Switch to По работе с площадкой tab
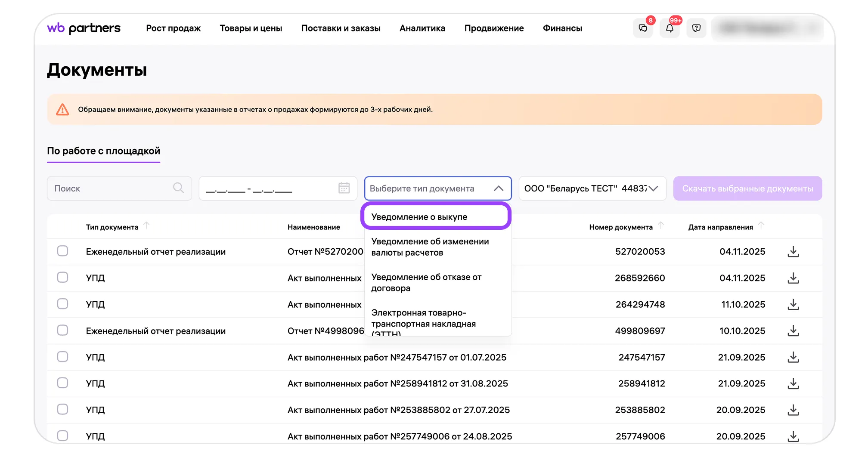The height and width of the screenshot is (457, 868). (103, 151)
